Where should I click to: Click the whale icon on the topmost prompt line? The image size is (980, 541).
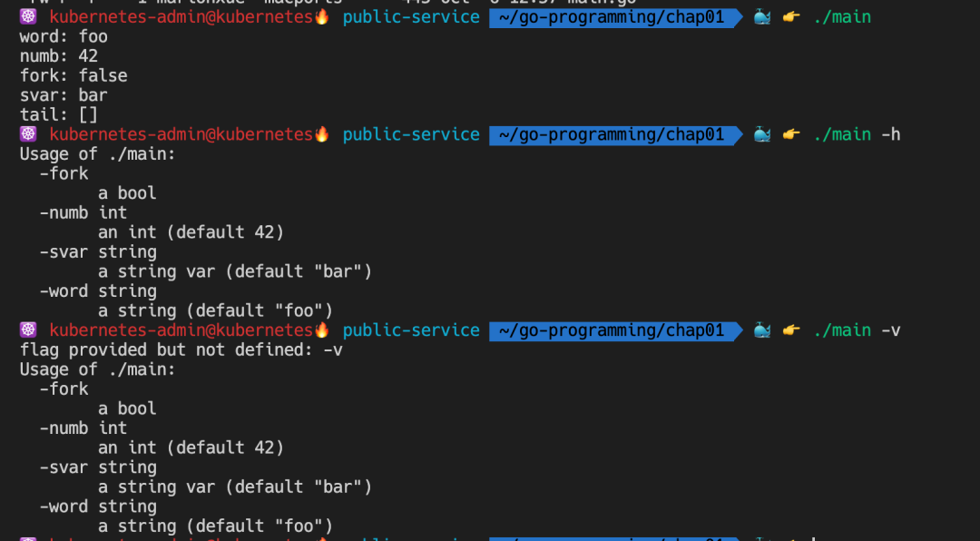[x=761, y=16]
